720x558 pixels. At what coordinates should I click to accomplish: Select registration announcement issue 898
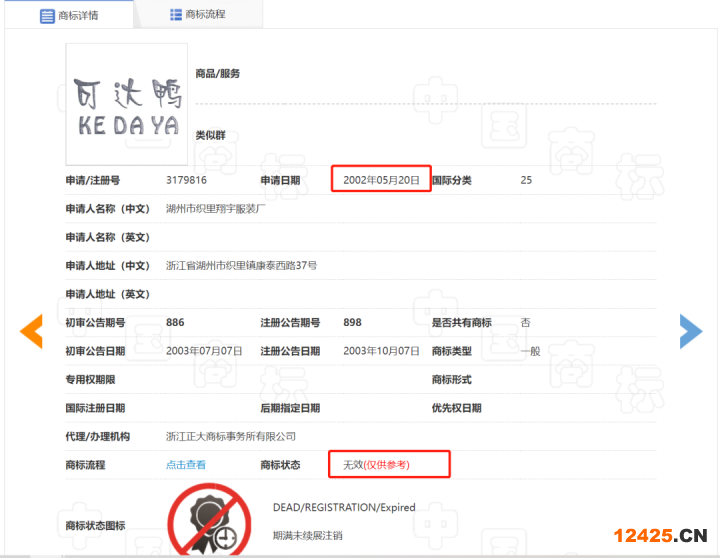[352, 322]
